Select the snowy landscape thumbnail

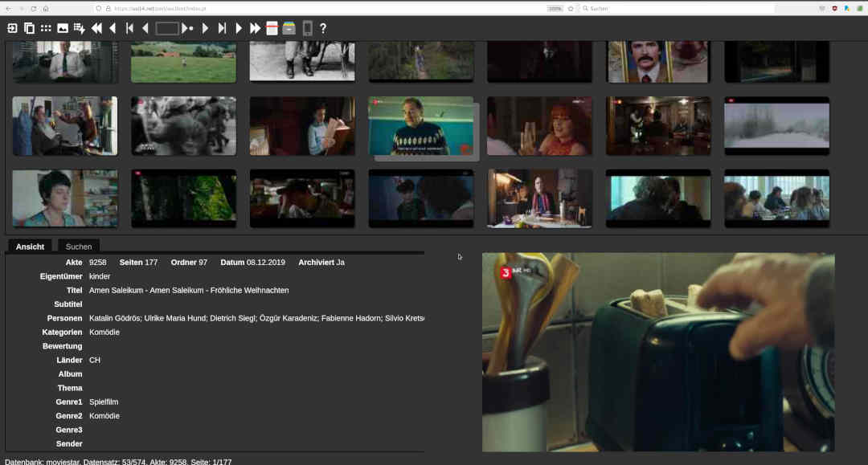(x=776, y=126)
